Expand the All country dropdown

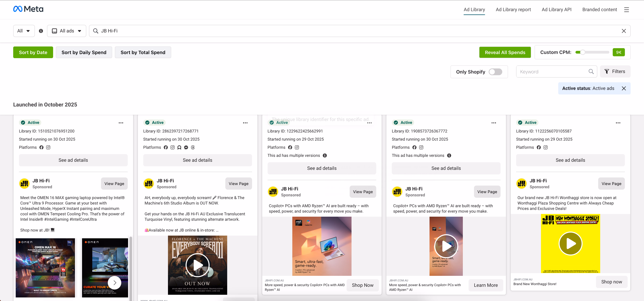24,31
